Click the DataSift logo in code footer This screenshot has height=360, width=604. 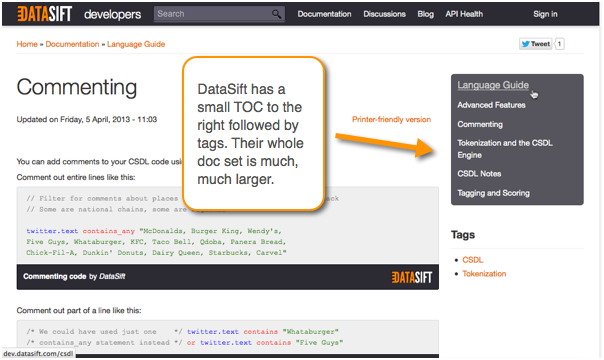tap(412, 277)
